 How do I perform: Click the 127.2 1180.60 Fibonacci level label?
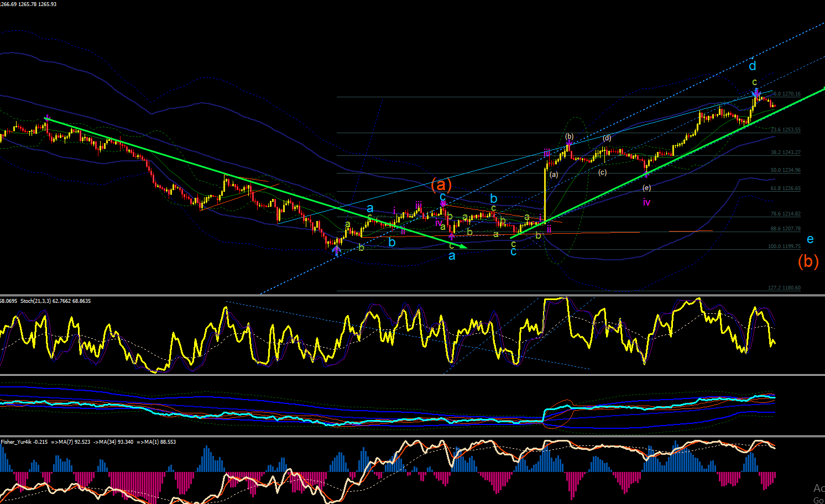click(x=785, y=288)
